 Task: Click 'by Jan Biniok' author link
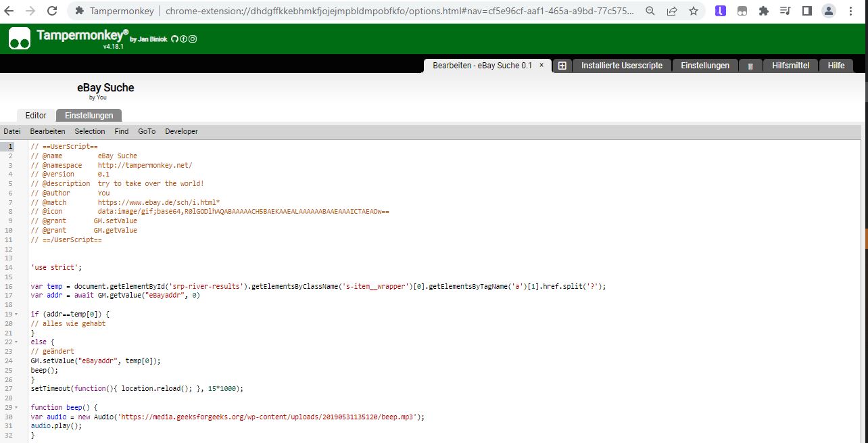[x=149, y=39]
